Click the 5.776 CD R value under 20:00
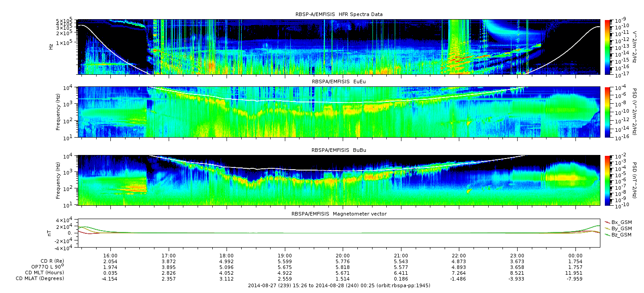 click(343, 261)
